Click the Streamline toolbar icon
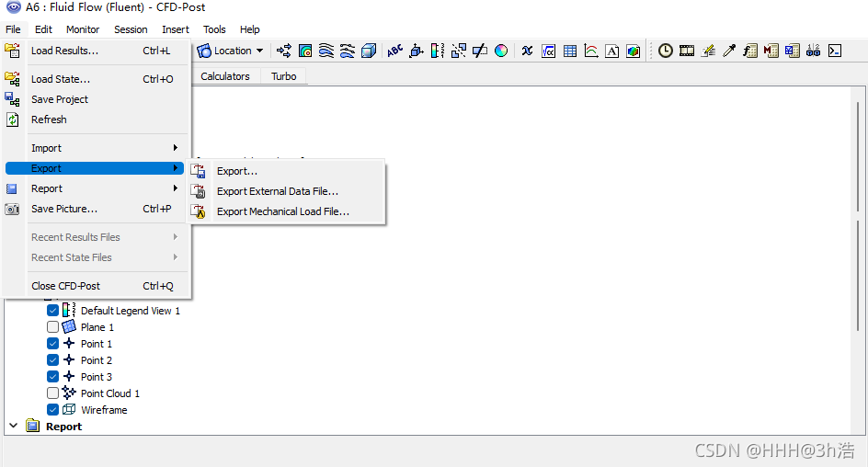Viewport: 868px width, 467px height. click(x=326, y=51)
